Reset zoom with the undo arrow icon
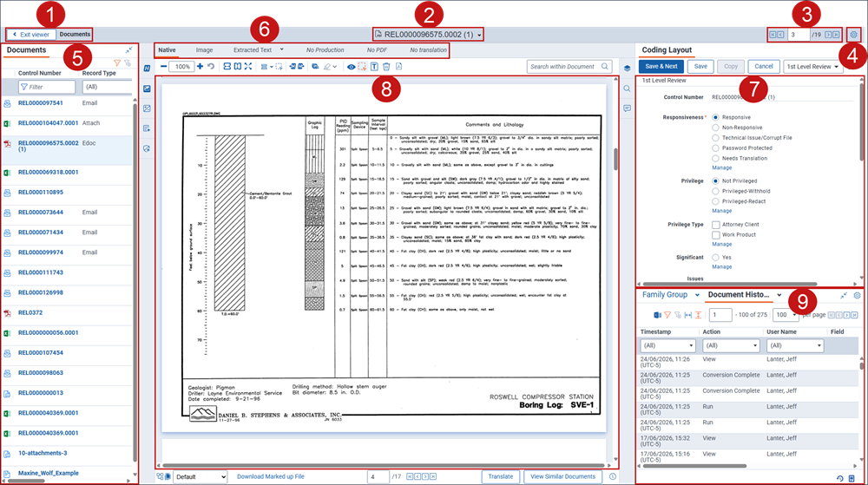The width and height of the screenshot is (868, 485). click(211, 66)
